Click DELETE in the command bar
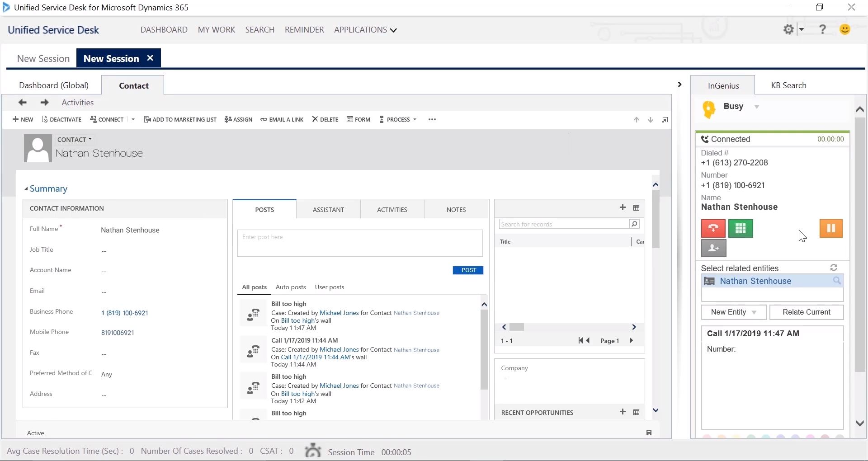 point(325,119)
